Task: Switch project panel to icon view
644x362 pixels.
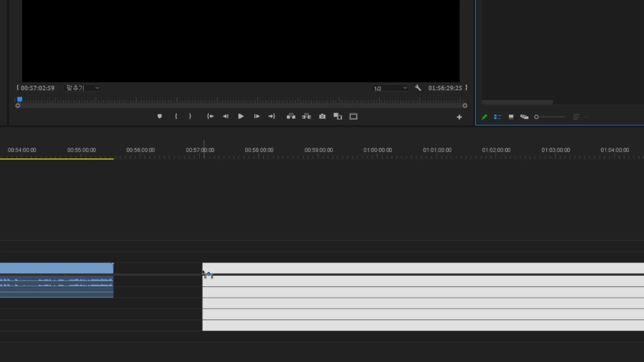Action: coord(511,117)
